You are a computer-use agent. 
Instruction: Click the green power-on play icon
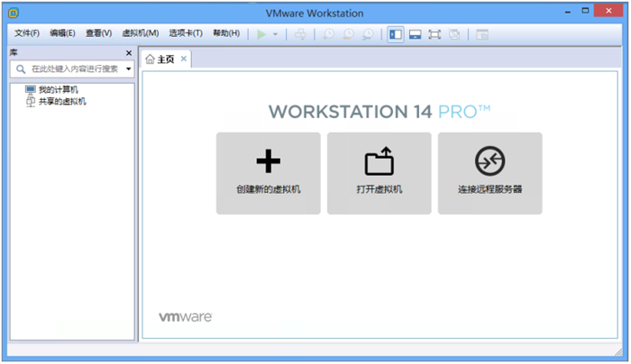pyautogui.click(x=261, y=34)
